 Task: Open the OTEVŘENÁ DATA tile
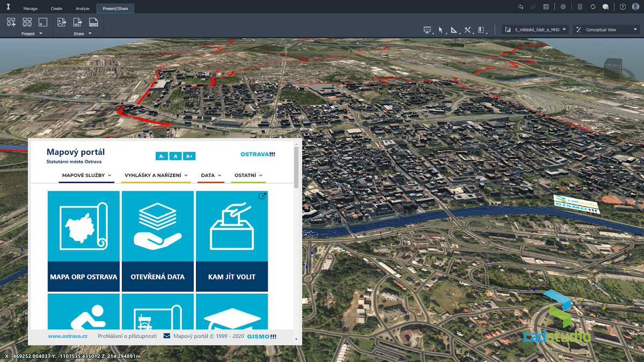click(158, 241)
